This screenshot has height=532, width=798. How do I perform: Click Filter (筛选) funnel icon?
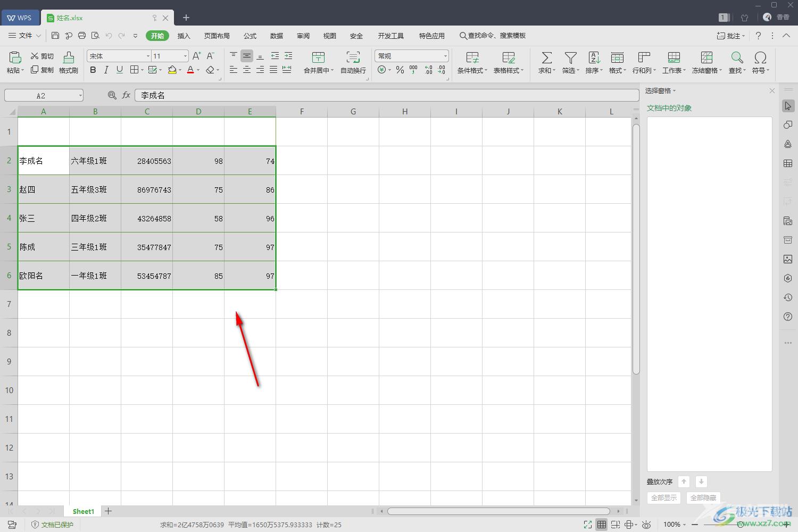570,57
